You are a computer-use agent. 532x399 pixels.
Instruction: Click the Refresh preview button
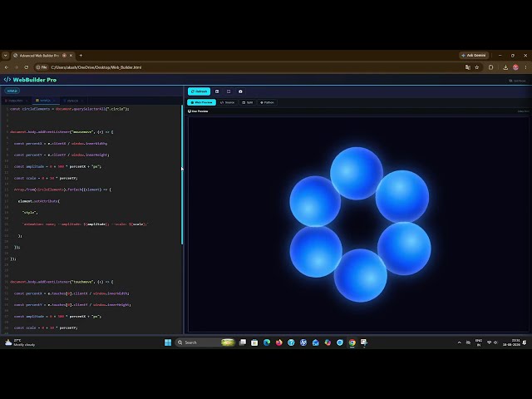[199, 91]
